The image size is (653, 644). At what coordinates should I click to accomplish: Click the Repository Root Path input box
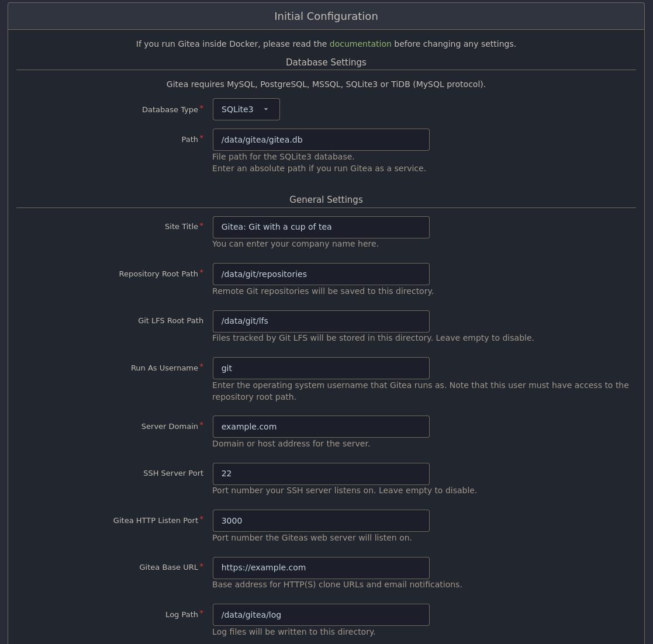[x=321, y=274]
